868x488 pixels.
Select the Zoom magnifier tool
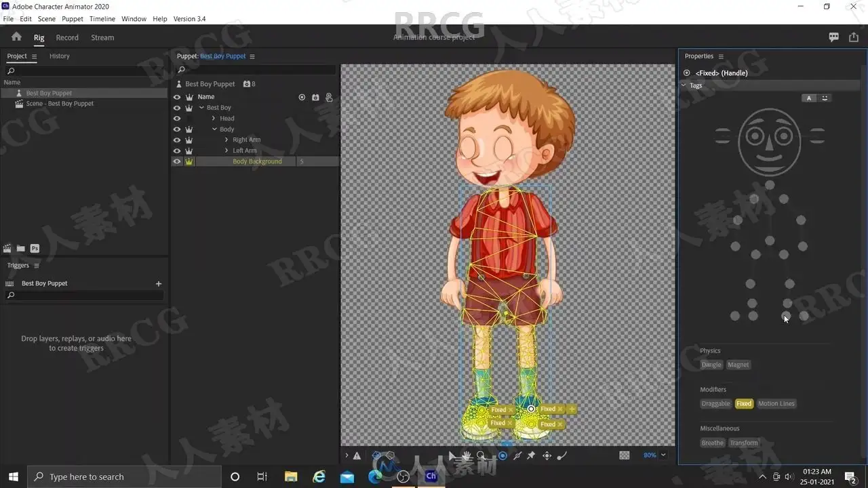pos(481,455)
